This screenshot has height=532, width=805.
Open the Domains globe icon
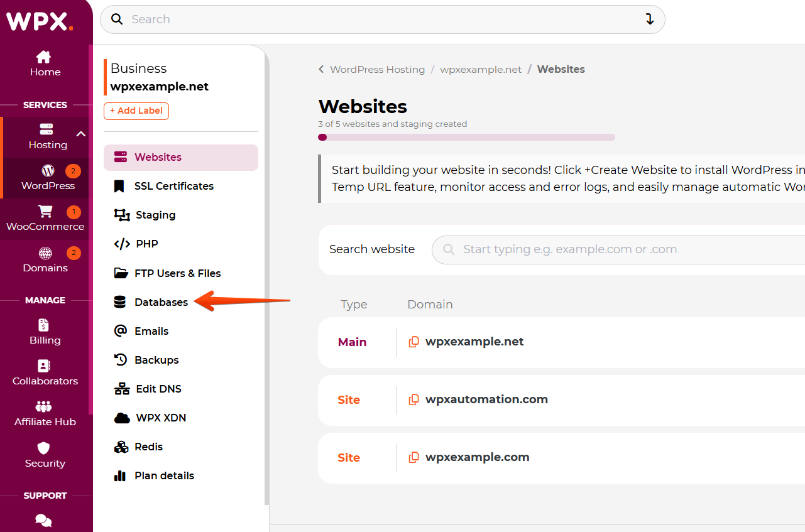pyautogui.click(x=45, y=253)
